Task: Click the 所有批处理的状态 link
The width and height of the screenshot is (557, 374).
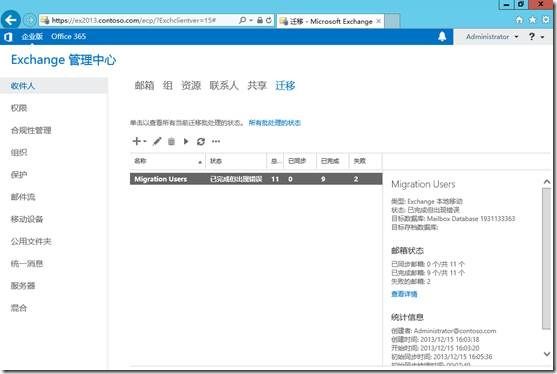Action: pos(275,123)
